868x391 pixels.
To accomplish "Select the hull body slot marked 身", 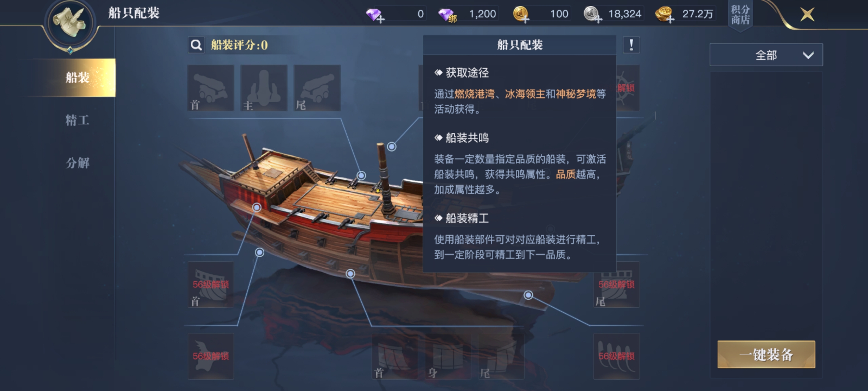I will coord(448,356).
